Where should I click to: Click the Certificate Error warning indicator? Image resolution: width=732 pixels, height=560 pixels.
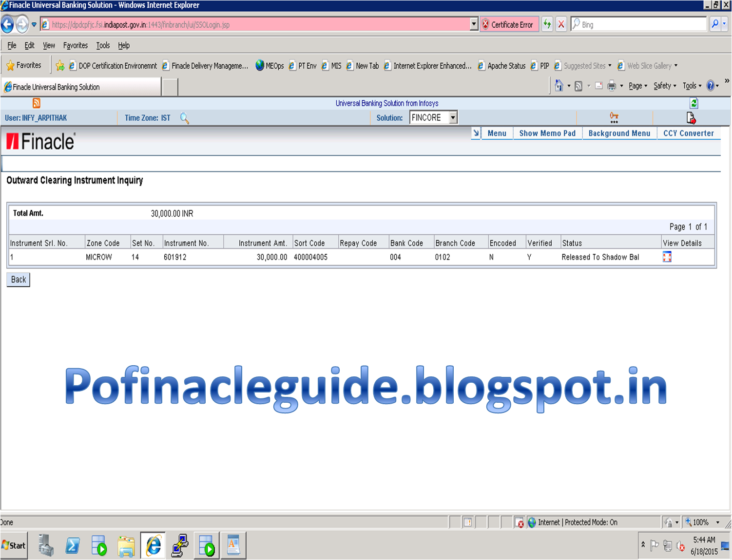pyautogui.click(x=509, y=24)
